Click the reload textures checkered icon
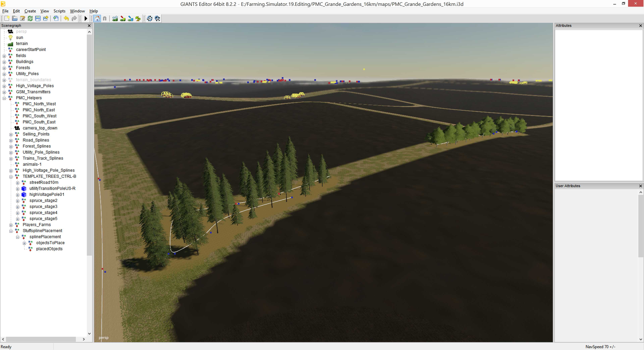Viewport: 644px width, 350px height. pos(157,18)
